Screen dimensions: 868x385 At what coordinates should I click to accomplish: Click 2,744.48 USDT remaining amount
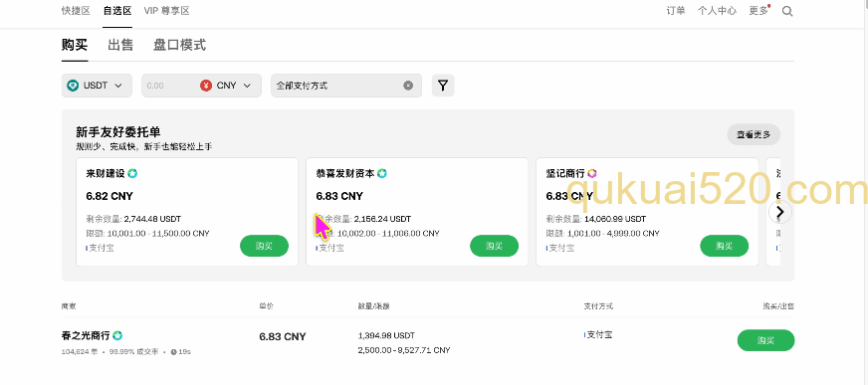151,219
